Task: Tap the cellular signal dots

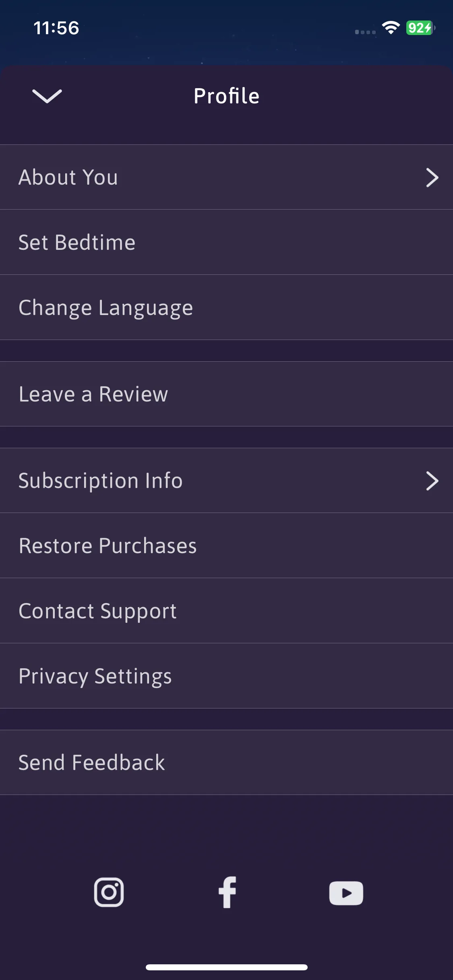Action: [365, 32]
